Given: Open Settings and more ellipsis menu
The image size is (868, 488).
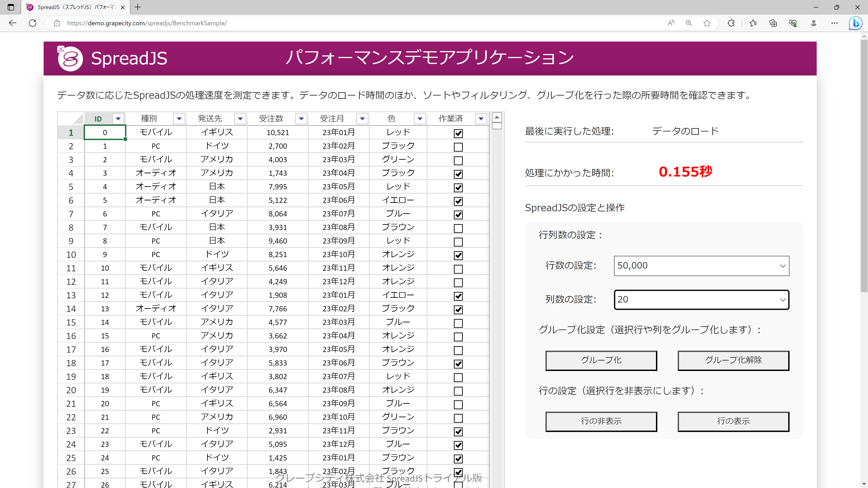Looking at the screenshot, I should [834, 23].
